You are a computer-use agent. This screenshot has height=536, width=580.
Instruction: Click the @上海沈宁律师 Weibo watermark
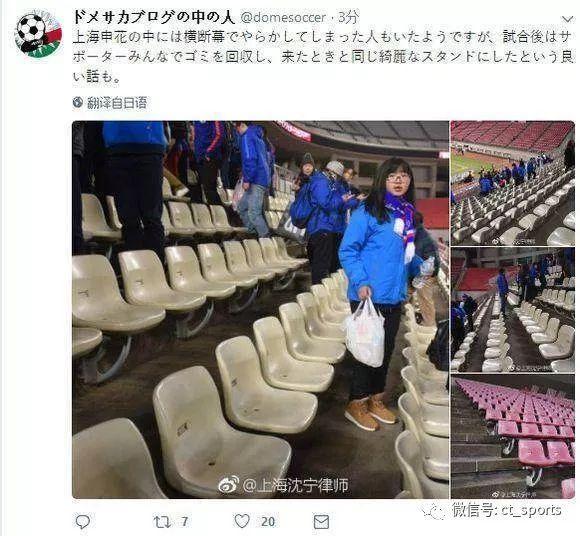(283, 485)
